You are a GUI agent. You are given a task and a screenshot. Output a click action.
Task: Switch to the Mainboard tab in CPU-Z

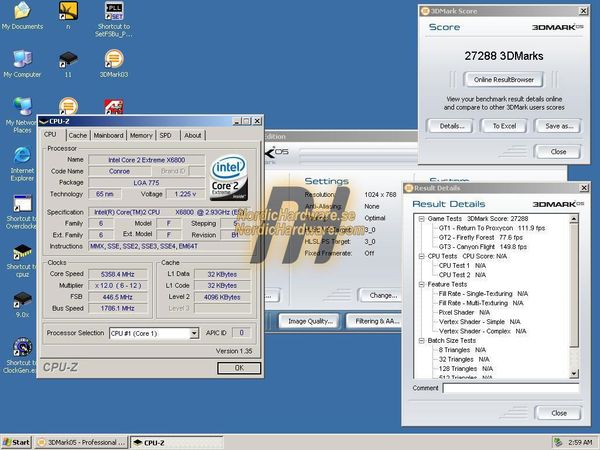click(x=108, y=135)
